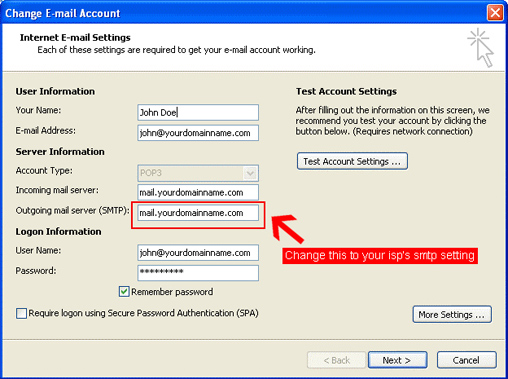Click the cursor wizard icon in the header

[481, 48]
